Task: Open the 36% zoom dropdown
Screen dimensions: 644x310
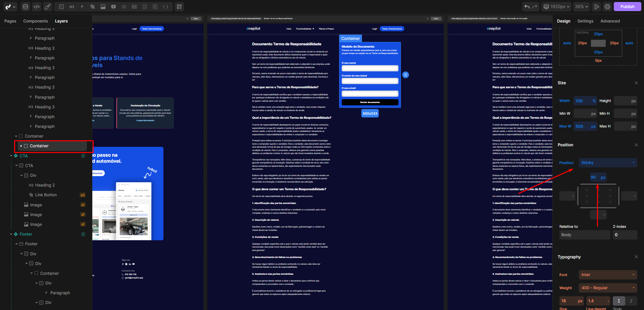Action: point(581,7)
